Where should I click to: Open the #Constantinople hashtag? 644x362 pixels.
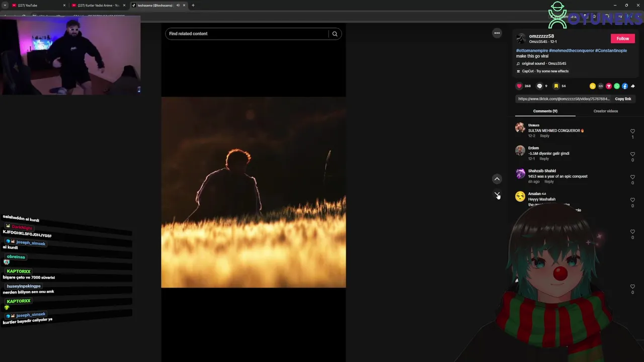tap(611, 51)
